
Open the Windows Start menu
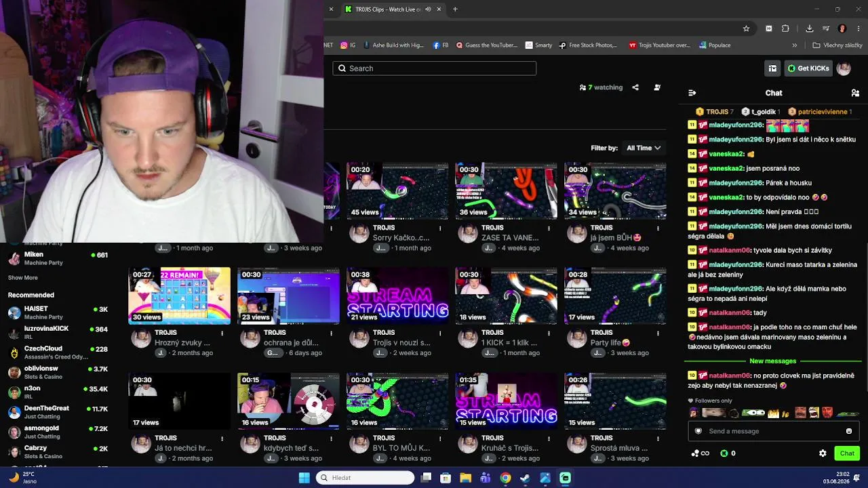click(x=304, y=478)
